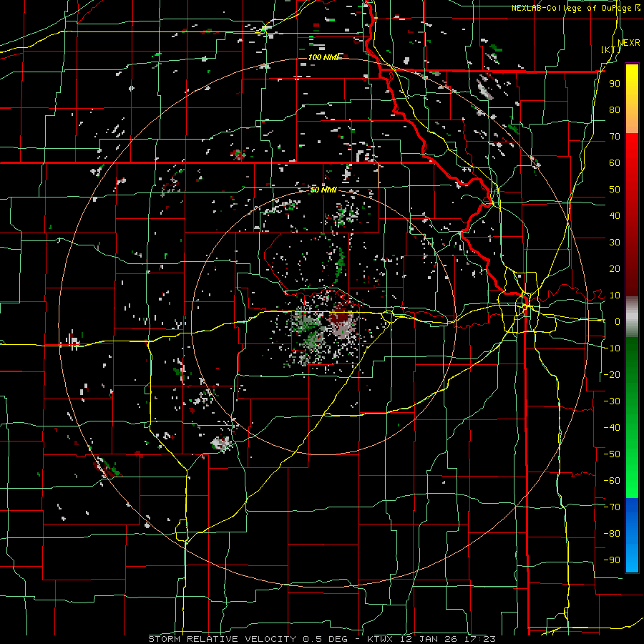Click the -20 label on the velocity scale

click(612, 374)
